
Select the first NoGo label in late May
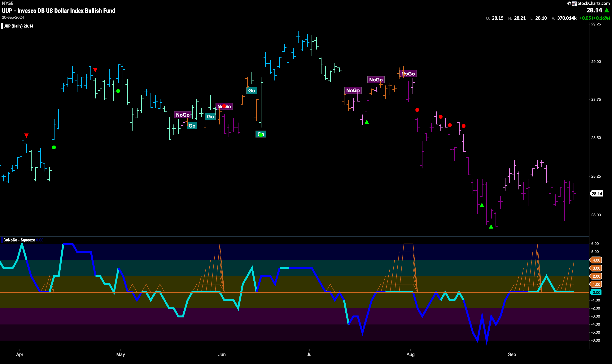click(183, 115)
